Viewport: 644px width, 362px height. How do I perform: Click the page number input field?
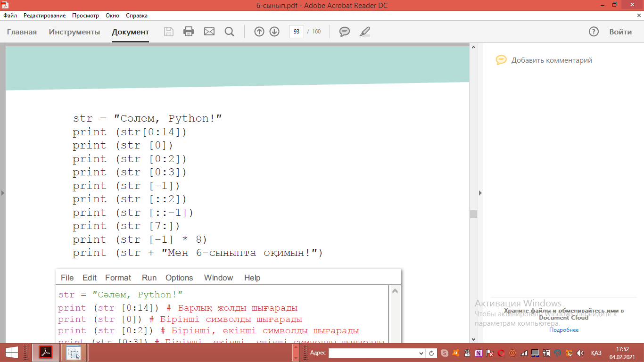[296, 32]
